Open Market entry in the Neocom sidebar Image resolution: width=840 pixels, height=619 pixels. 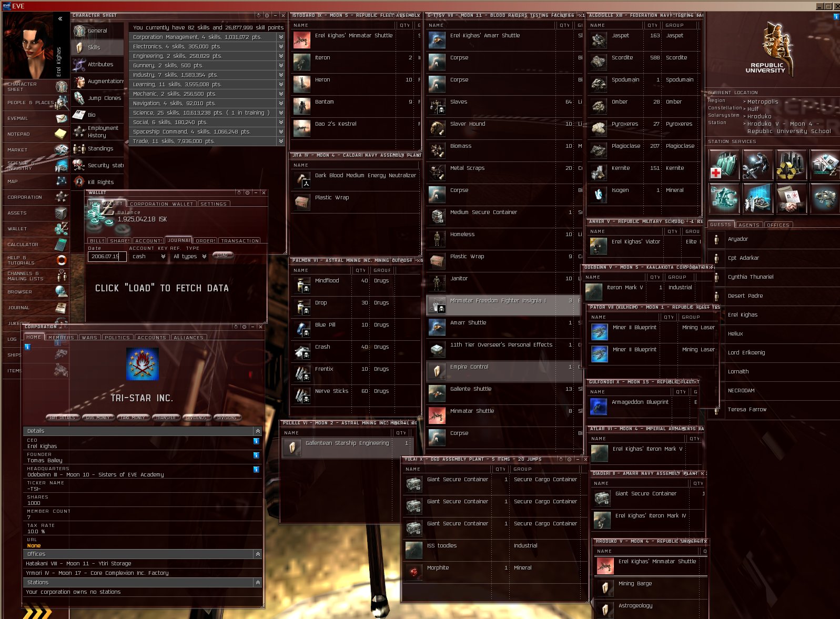(36, 150)
